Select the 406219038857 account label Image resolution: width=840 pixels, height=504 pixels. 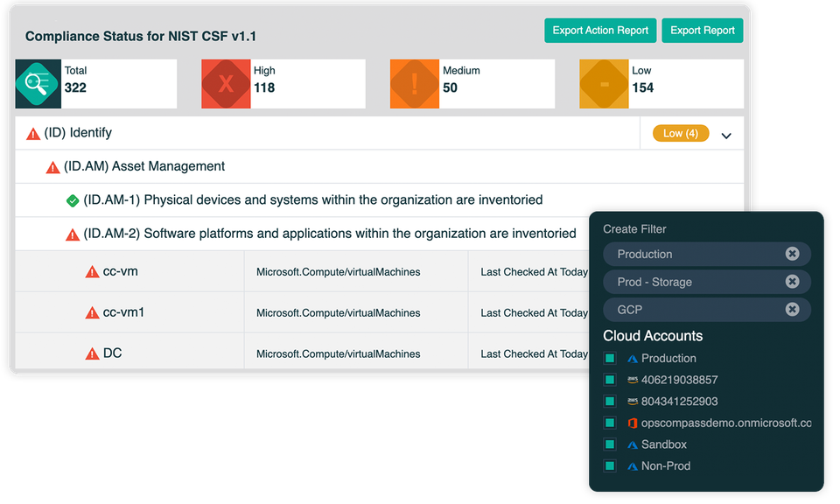tap(679, 380)
